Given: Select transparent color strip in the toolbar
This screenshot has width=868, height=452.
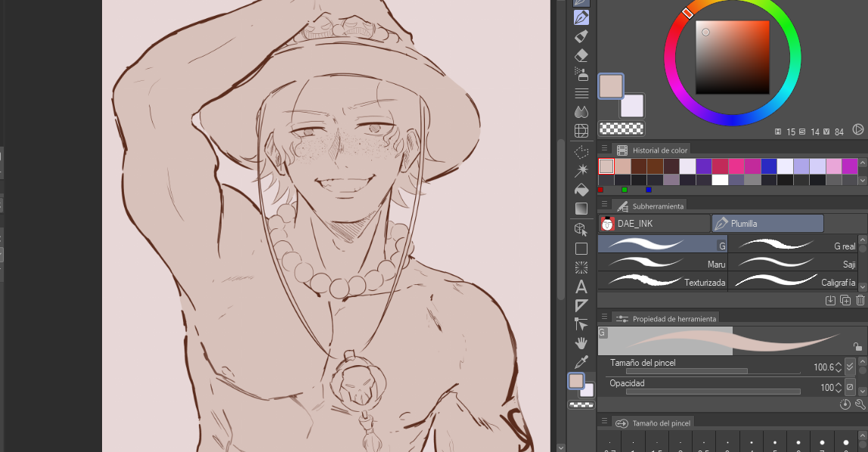Looking at the screenshot, I should [581, 405].
